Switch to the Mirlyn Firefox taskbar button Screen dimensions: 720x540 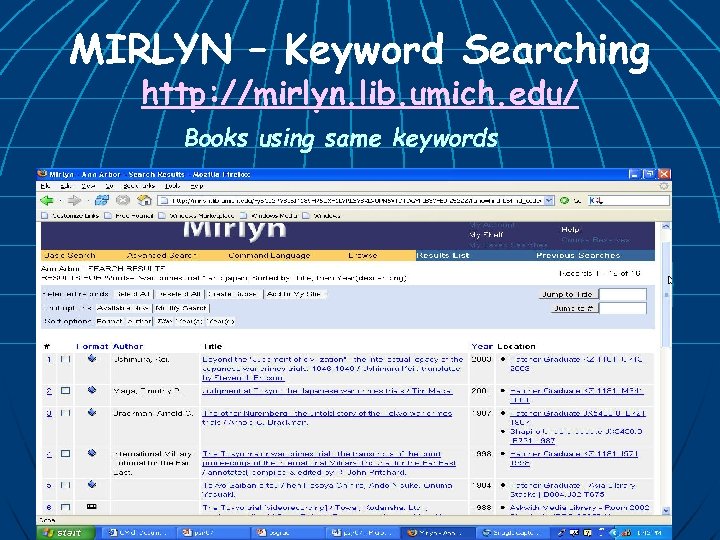point(439,533)
